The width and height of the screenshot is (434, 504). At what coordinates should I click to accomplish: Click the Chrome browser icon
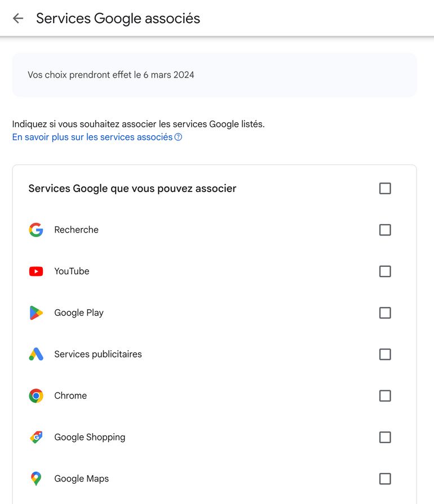[x=36, y=396]
